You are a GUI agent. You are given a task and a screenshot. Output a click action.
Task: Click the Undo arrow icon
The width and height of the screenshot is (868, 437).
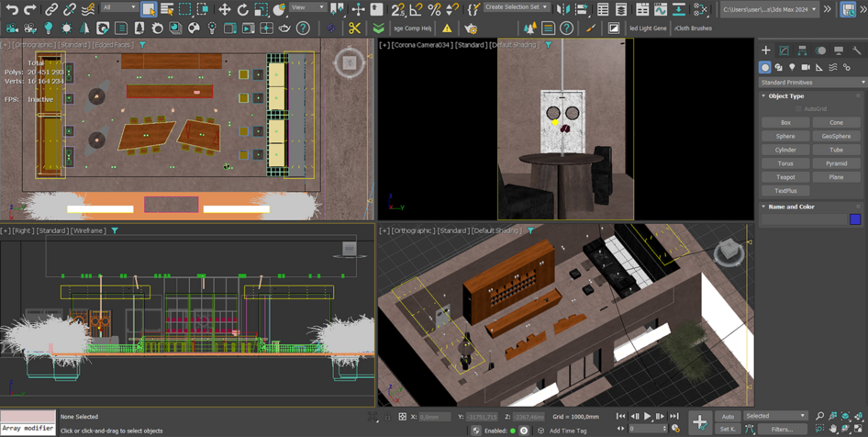pos(12,9)
